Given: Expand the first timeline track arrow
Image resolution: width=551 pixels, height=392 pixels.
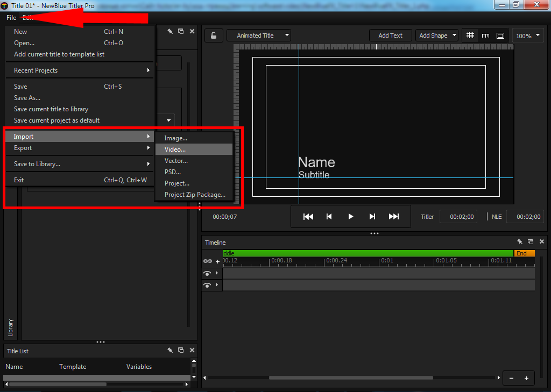Looking at the screenshot, I should click(217, 274).
